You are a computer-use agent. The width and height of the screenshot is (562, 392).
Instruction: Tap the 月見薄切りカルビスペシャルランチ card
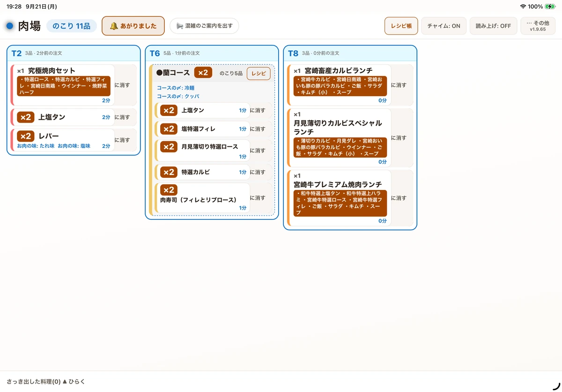coord(340,138)
